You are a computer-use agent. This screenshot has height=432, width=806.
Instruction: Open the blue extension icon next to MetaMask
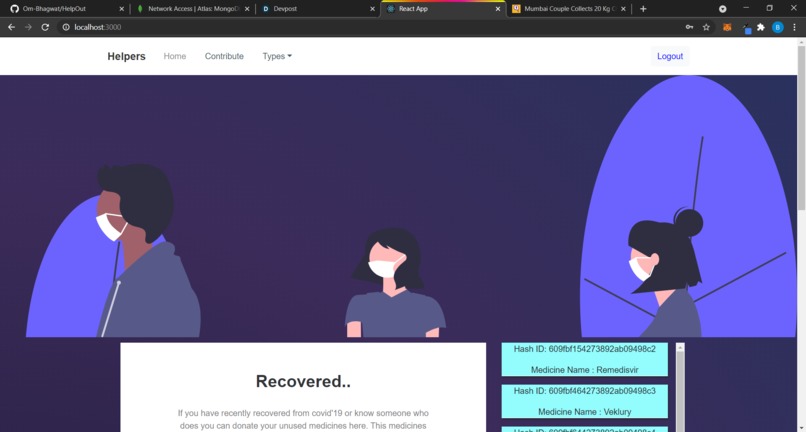click(x=747, y=29)
